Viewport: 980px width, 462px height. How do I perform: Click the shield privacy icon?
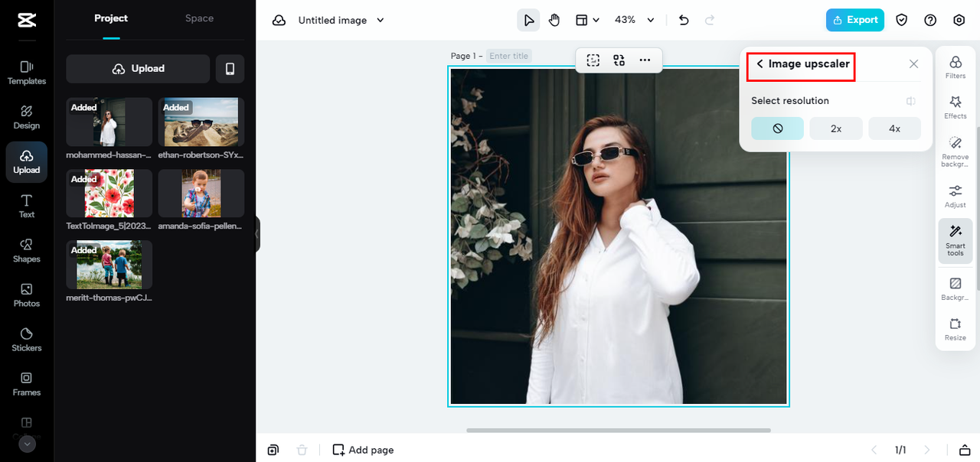(x=902, y=20)
